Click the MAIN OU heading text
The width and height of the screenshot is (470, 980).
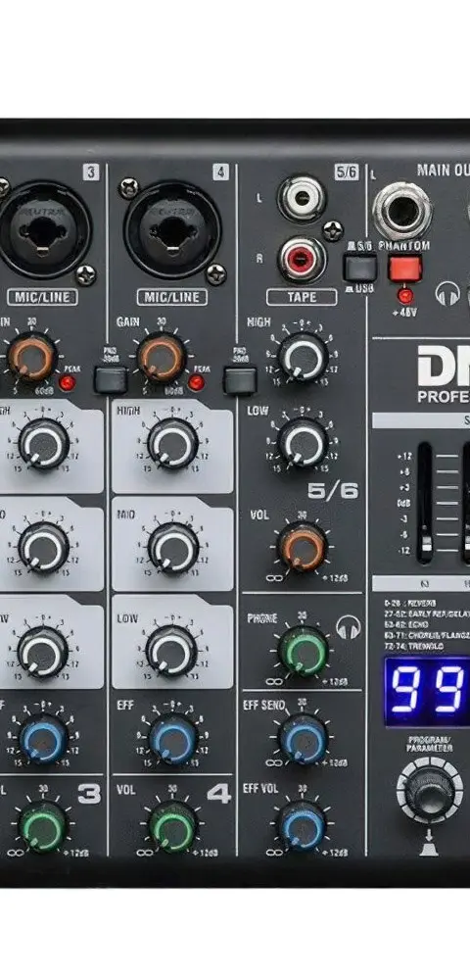tap(444, 170)
